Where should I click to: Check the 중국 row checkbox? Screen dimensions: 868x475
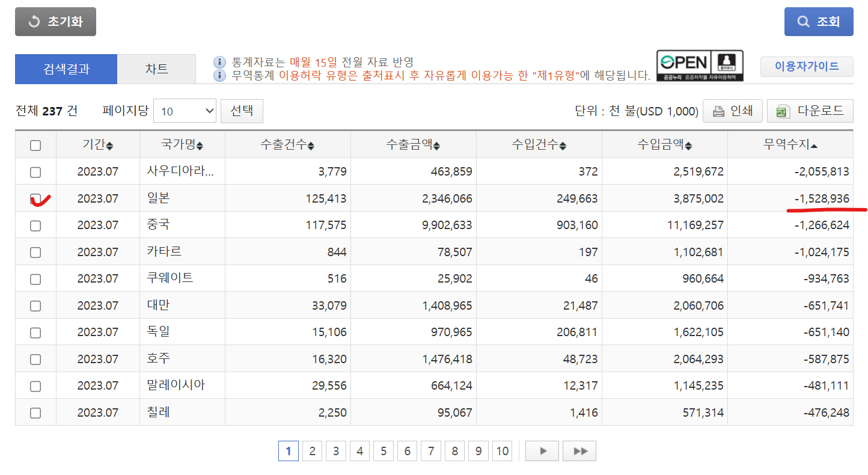[35, 225]
